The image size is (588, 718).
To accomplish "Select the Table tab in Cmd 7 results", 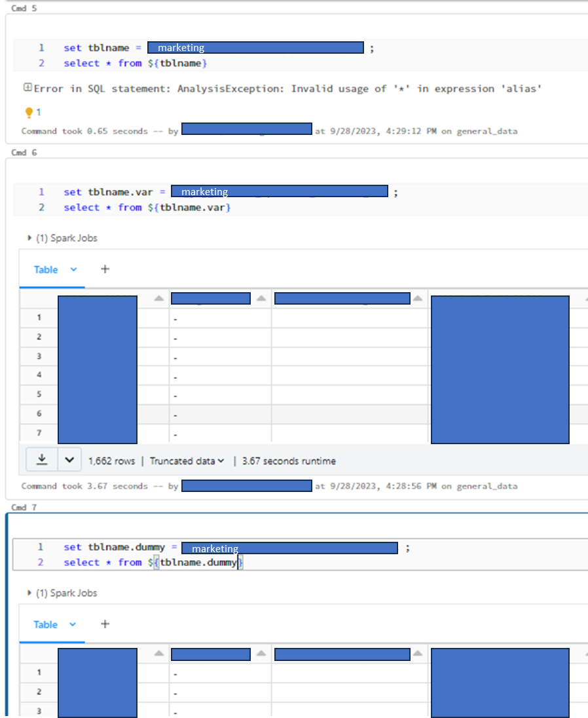I will tap(45, 624).
